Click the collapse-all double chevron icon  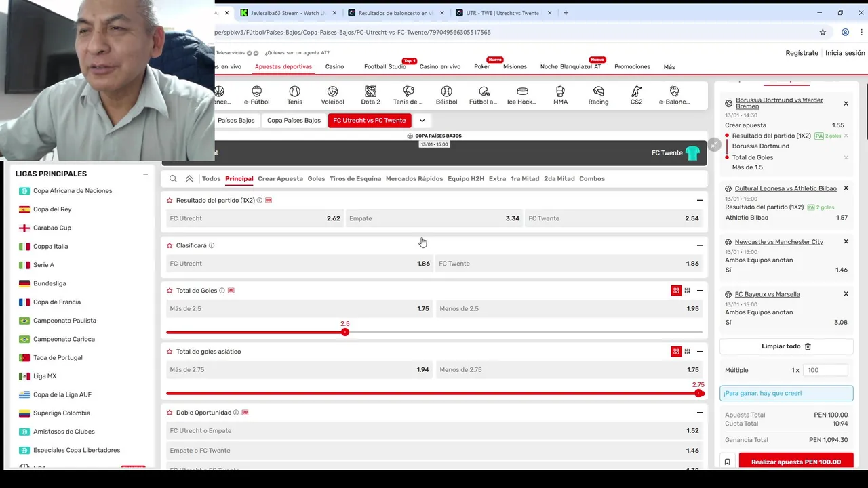pos(189,179)
